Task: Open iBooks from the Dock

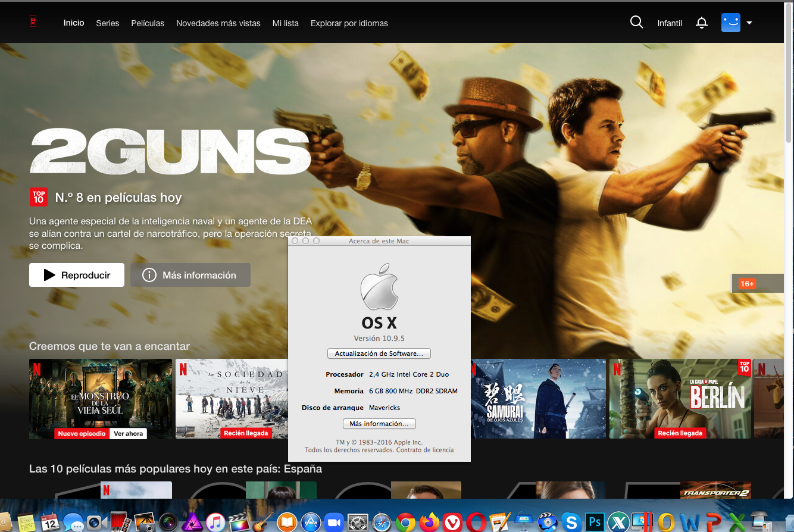Action: (x=287, y=522)
